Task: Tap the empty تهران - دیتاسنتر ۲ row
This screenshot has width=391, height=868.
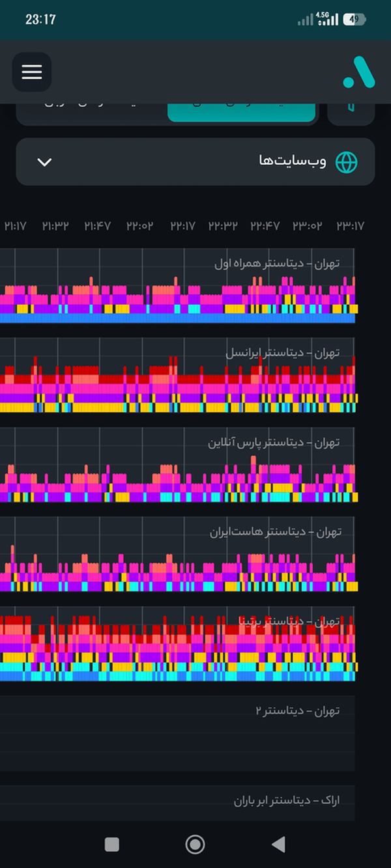Action: (x=177, y=734)
